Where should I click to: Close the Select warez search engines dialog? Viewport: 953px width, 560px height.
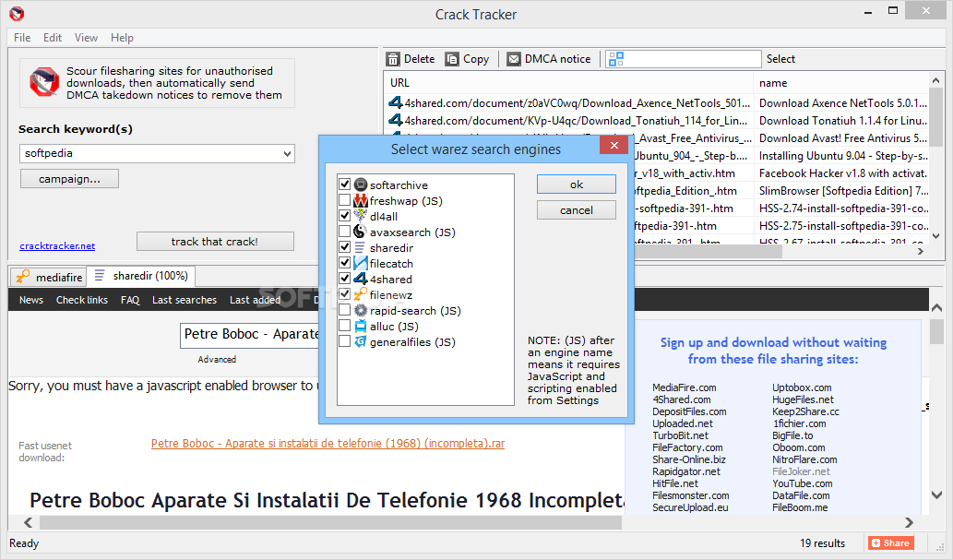[613, 146]
